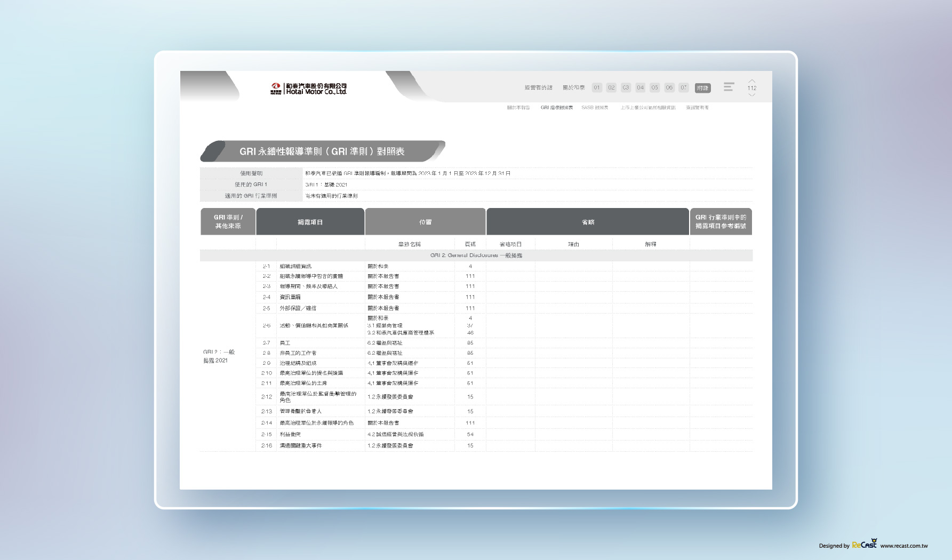
Task: Open the SASB 對照表 sub-navigation link
Action: click(x=595, y=108)
